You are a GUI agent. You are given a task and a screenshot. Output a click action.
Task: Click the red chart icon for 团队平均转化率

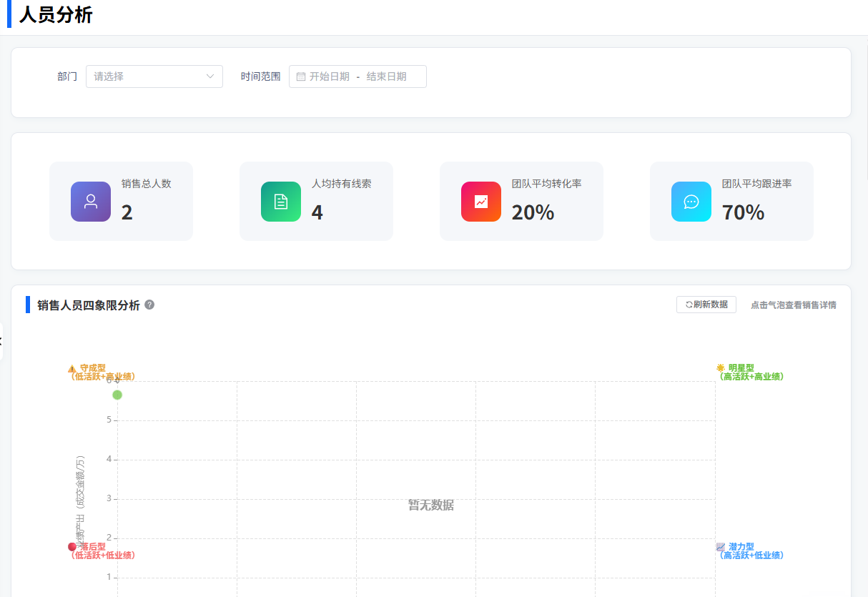(x=481, y=202)
